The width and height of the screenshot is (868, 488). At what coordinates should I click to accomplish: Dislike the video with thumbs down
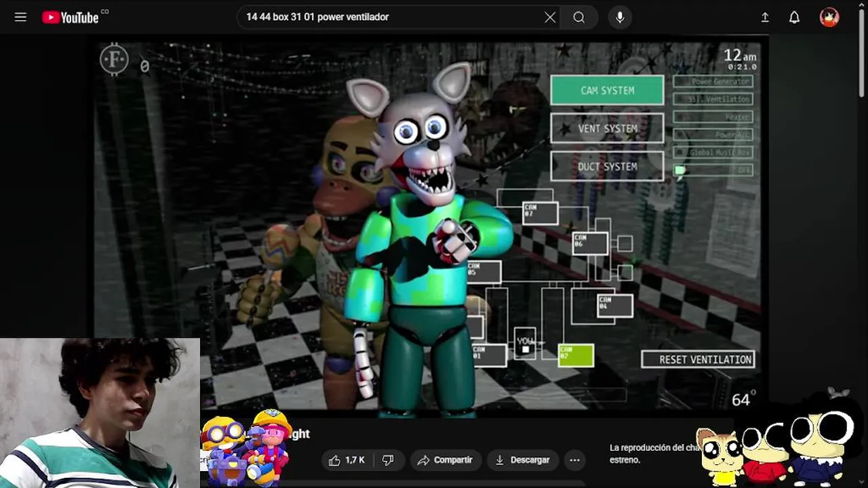(x=387, y=460)
